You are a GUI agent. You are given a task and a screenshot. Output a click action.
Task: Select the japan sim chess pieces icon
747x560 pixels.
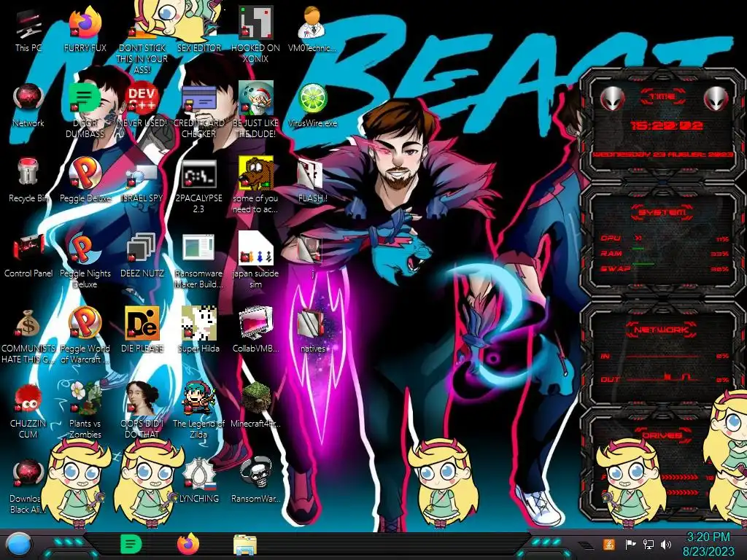[256, 249]
